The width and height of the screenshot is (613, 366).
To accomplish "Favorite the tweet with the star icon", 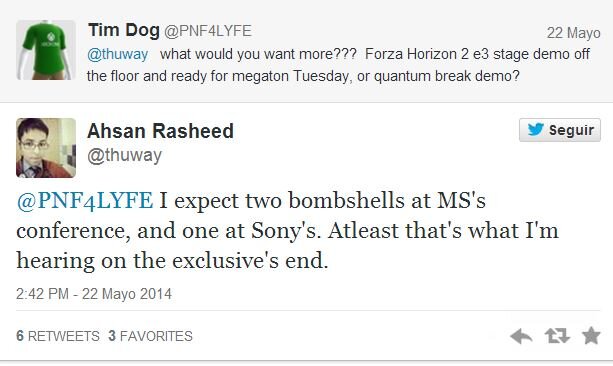I will 591,336.
